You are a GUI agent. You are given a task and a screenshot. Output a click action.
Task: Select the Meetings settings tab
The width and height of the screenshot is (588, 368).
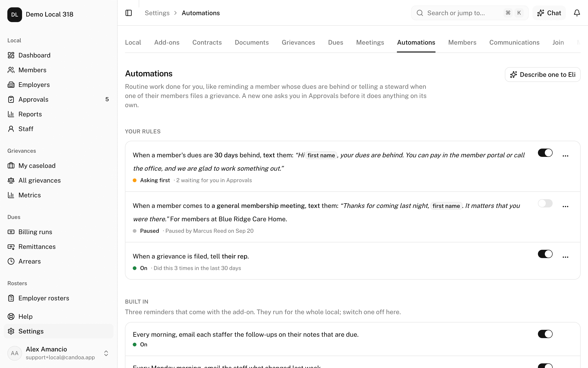(x=370, y=43)
